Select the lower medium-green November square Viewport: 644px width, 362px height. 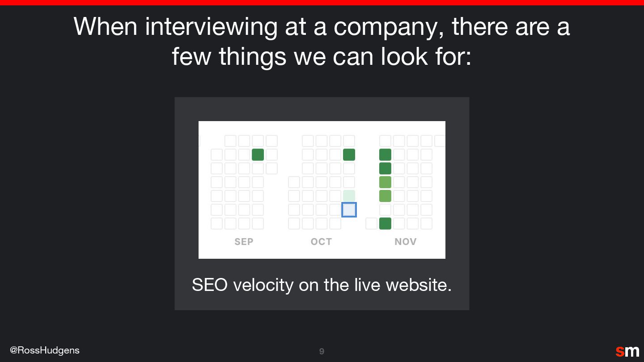(x=385, y=196)
